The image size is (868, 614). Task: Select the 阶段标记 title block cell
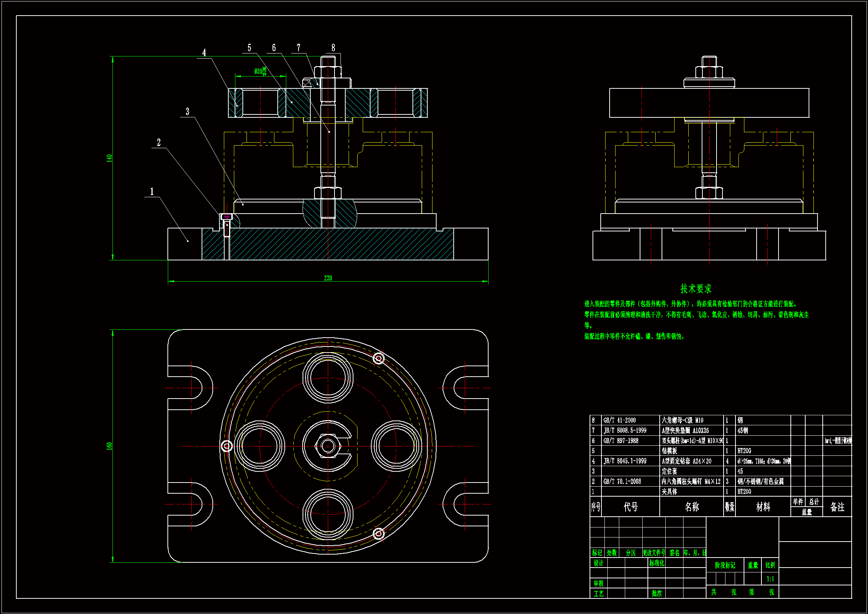click(x=725, y=565)
